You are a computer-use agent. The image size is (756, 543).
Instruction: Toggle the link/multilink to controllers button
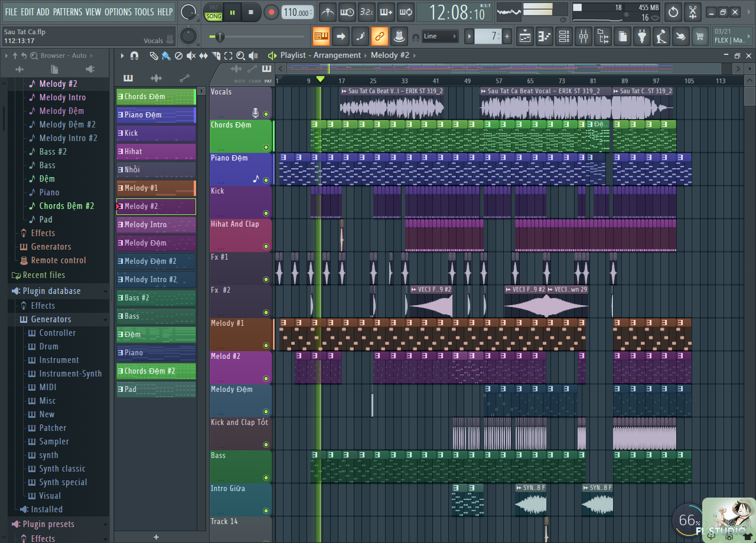[380, 37]
